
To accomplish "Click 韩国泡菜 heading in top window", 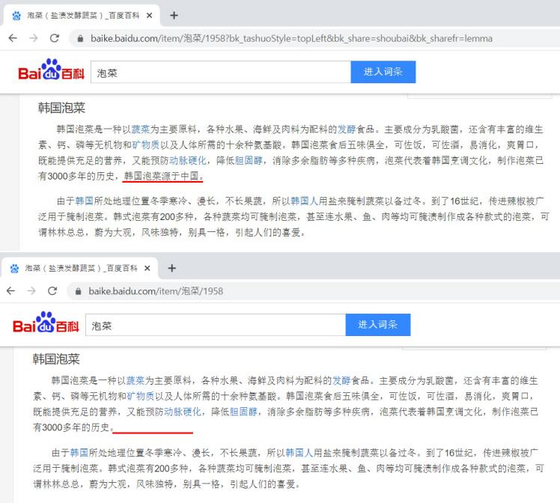I will [x=62, y=108].
